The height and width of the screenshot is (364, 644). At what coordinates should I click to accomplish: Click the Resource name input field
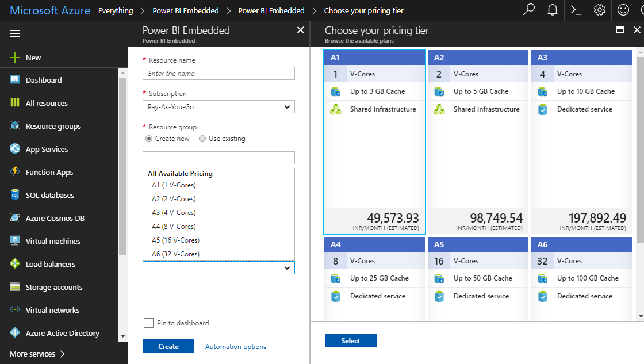(218, 74)
